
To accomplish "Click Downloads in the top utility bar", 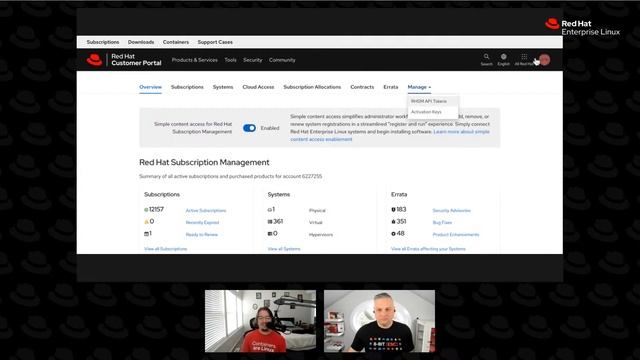I will 141,42.
